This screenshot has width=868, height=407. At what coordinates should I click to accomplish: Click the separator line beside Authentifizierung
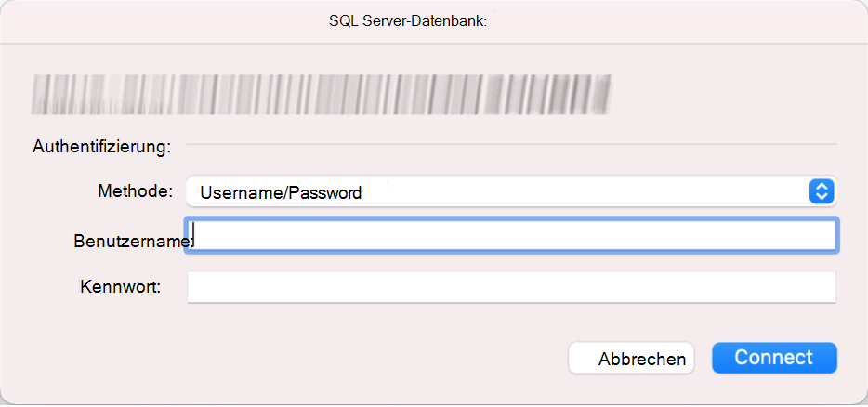click(511, 144)
